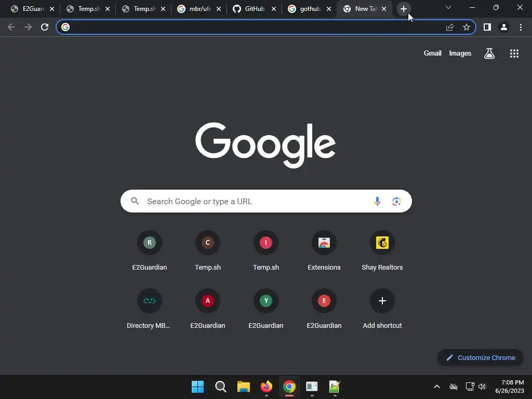Click the Chrome taskbar icon

click(x=289, y=387)
